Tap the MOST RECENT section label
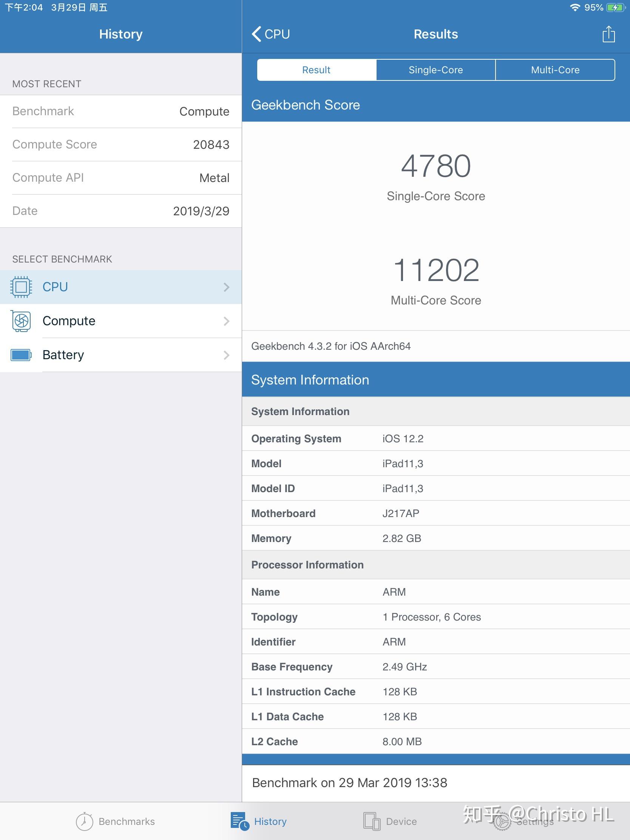Image resolution: width=630 pixels, height=840 pixels. click(47, 84)
